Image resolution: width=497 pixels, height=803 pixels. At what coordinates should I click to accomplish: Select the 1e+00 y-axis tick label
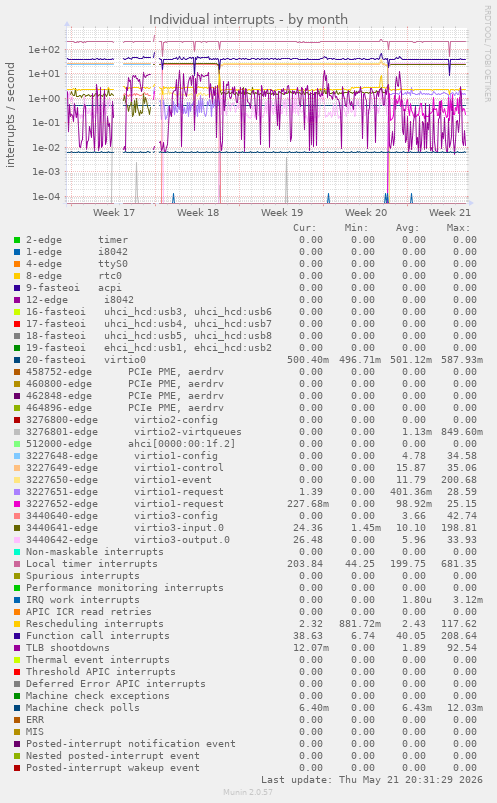click(44, 98)
